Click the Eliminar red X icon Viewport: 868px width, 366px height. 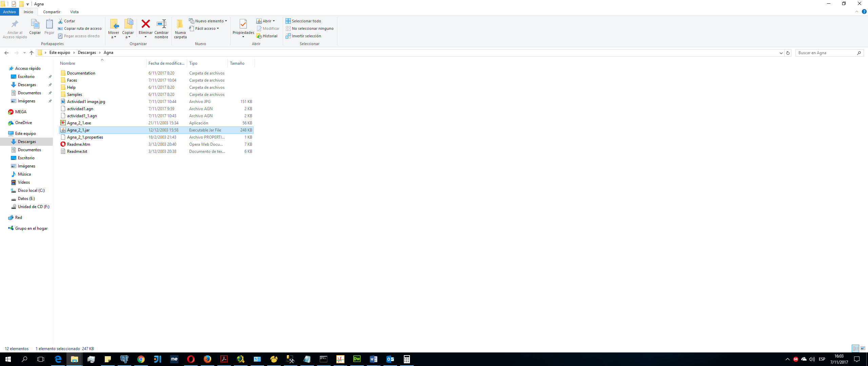145,24
